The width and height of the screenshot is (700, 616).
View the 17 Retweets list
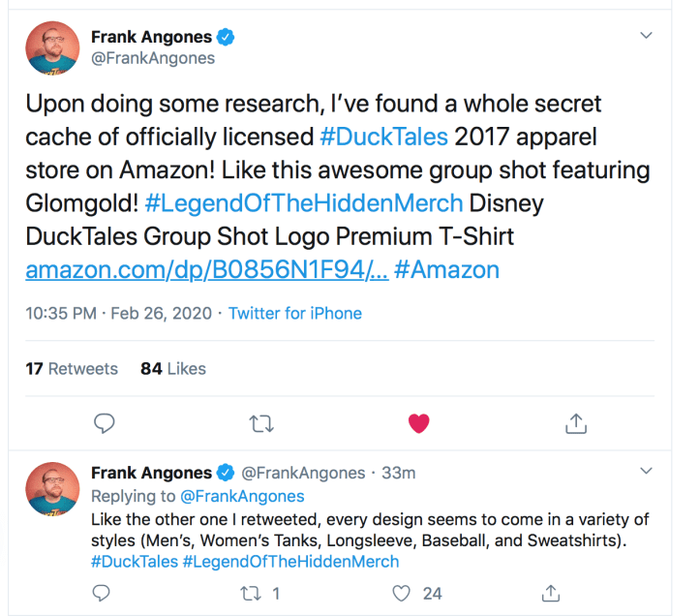point(72,368)
